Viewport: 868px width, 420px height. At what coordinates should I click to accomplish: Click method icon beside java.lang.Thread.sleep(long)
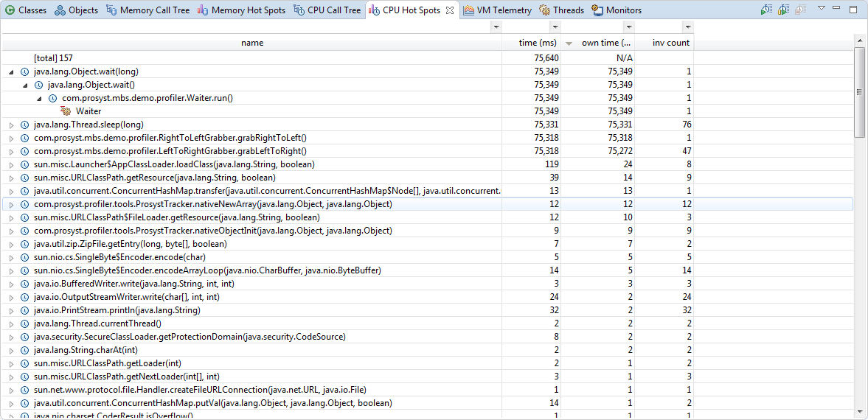point(24,125)
